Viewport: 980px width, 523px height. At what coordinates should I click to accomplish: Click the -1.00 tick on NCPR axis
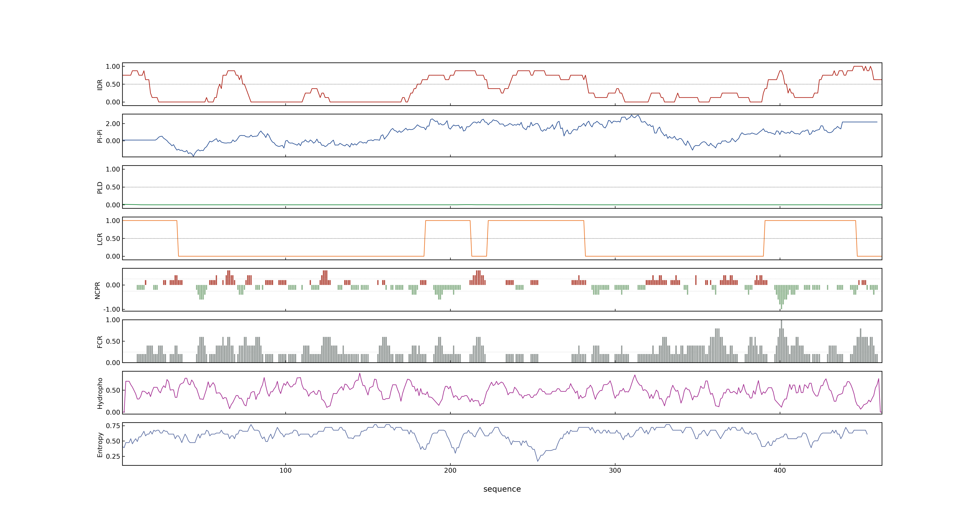pos(111,309)
